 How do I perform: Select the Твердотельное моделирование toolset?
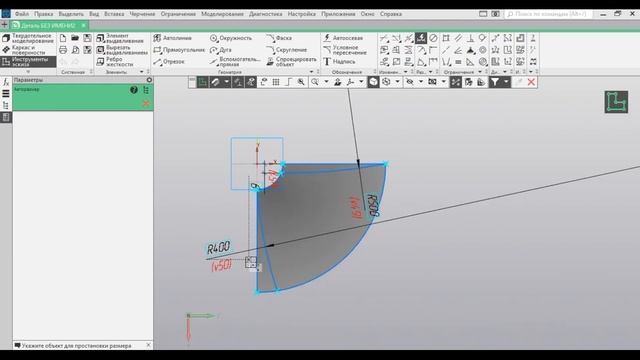pyautogui.click(x=28, y=38)
